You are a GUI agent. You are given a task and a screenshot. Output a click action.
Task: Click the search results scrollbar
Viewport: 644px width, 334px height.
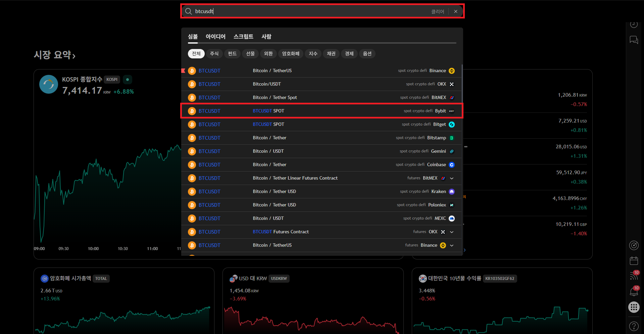click(462, 83)
